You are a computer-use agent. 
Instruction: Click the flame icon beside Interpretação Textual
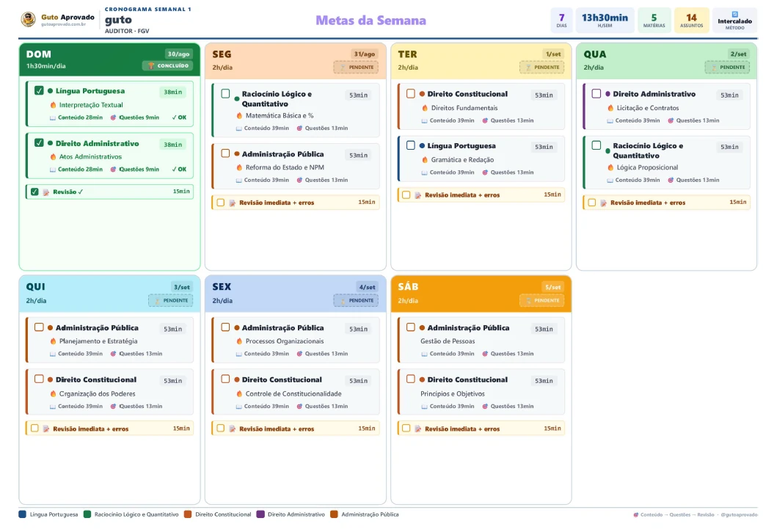pos(53,105)
